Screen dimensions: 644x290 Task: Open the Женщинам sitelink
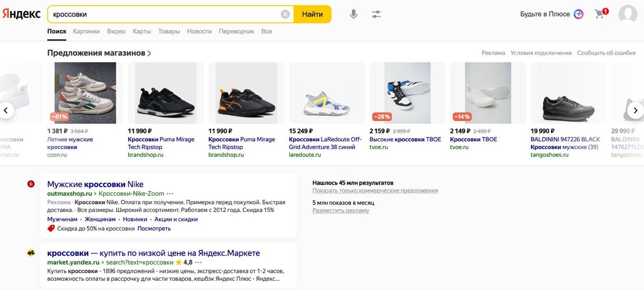tap(100, 220)
